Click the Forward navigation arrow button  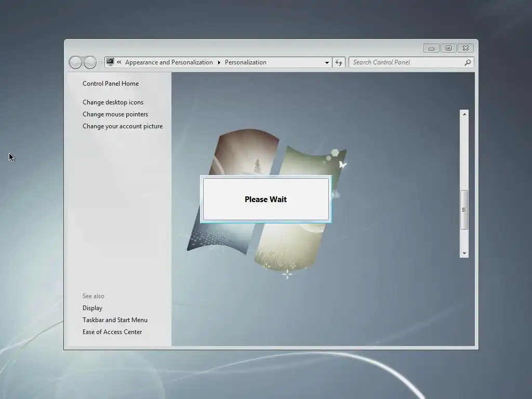[x=90, y=62]
